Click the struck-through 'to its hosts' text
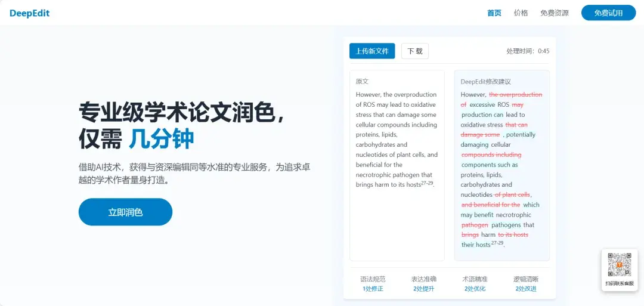The image size is (644, 306). click(x=513, y=235)
